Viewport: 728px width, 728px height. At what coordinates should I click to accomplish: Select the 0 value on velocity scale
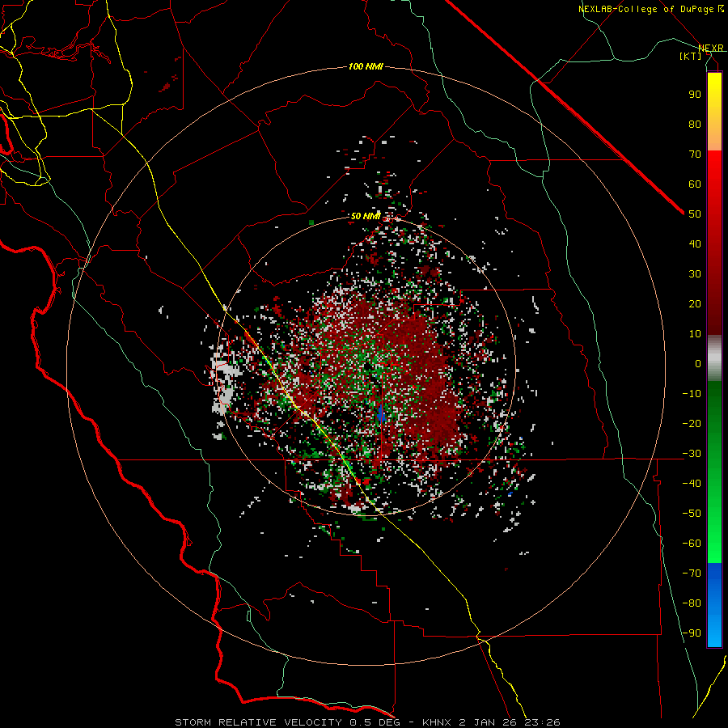[x=698, y=363]
